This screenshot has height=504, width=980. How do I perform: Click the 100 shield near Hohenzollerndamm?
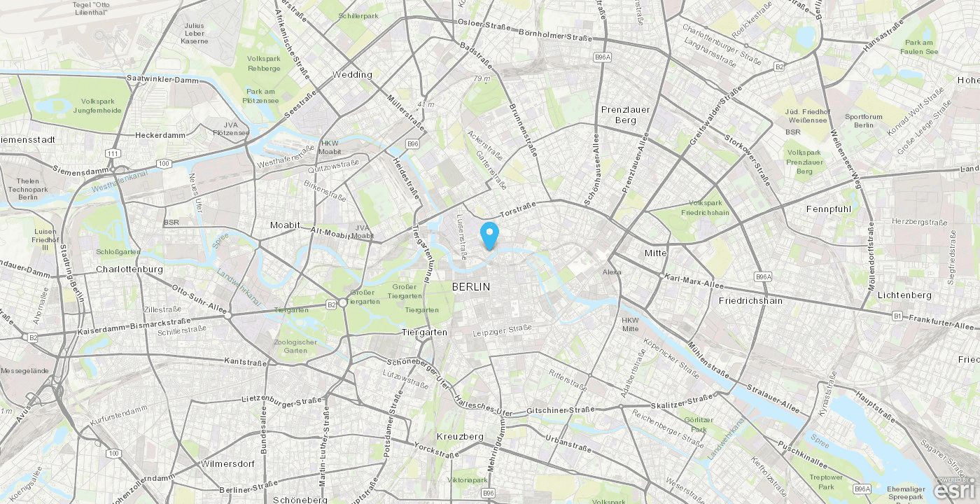(113, 454)
